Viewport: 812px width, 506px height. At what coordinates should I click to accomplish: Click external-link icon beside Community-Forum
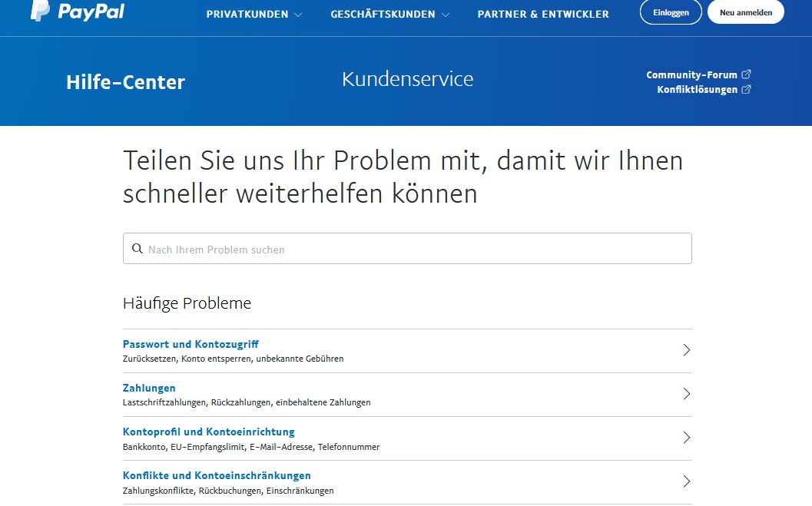tap(746, 74)
